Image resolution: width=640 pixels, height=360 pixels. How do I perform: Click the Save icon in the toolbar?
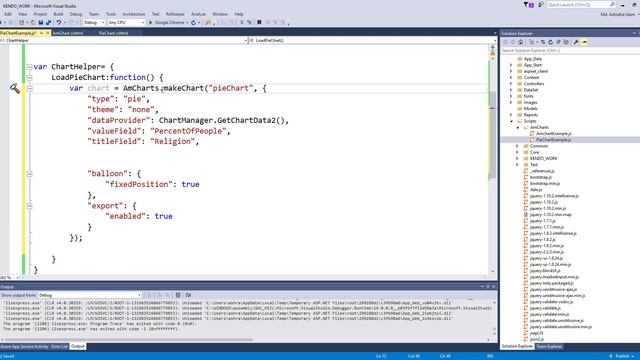[41, 22]
